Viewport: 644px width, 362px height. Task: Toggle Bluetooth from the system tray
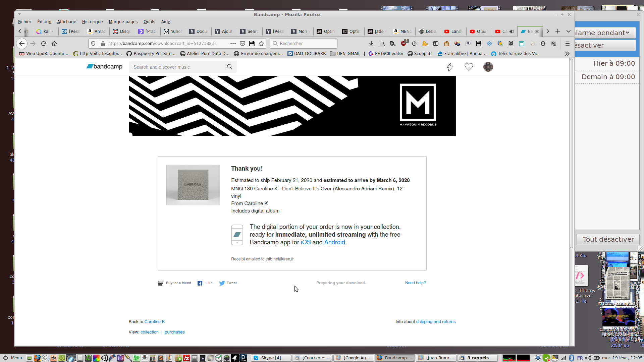click(572, 358)
